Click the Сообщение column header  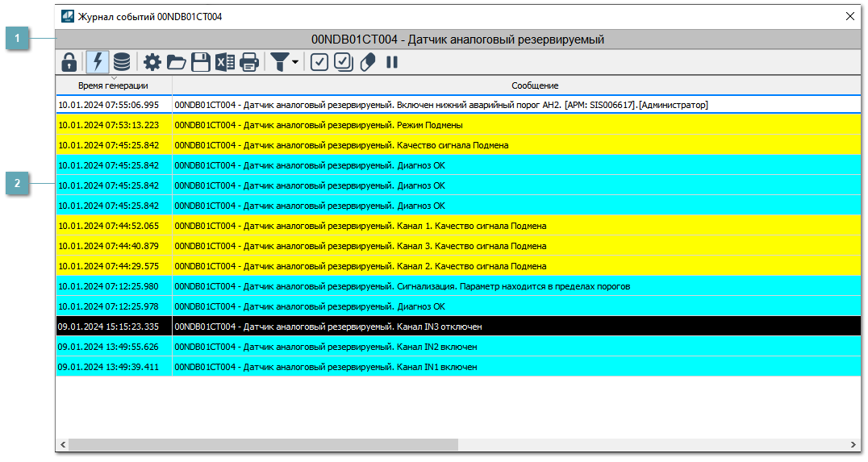534,85
